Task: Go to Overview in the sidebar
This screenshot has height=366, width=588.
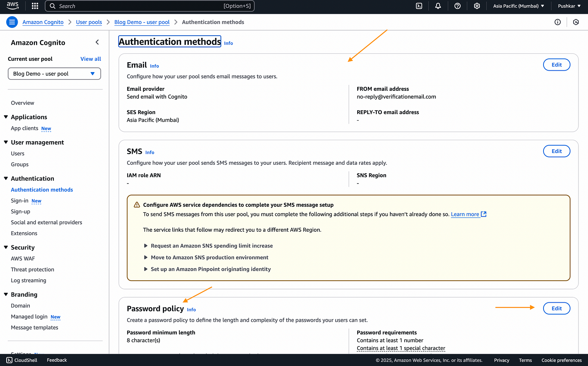Action: [22, 103]
